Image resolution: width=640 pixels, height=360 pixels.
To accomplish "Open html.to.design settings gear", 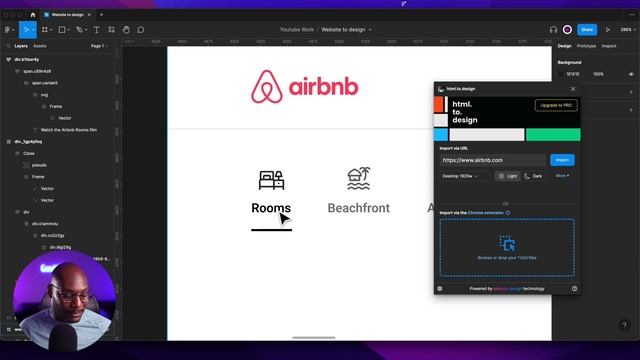I will point(440,289).
